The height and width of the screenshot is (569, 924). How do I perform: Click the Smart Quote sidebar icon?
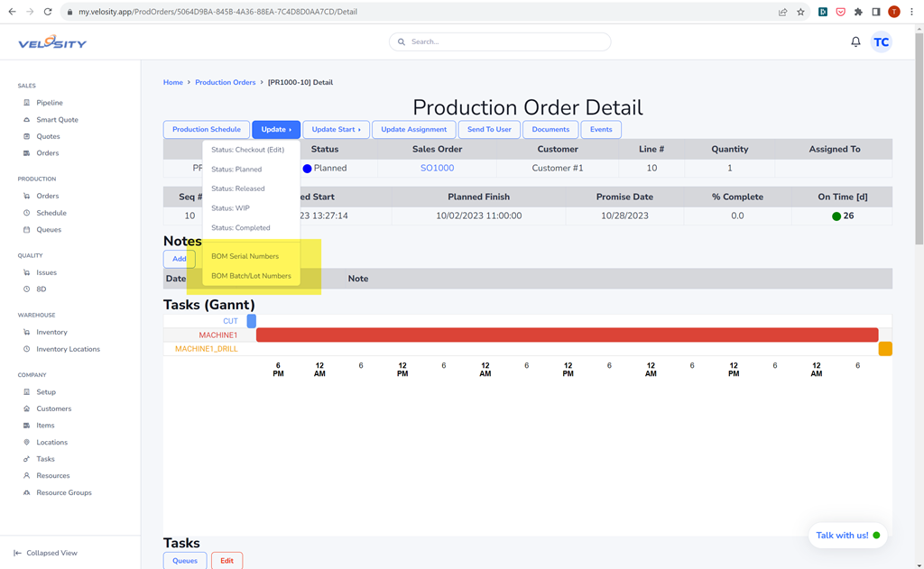[27, 120]
